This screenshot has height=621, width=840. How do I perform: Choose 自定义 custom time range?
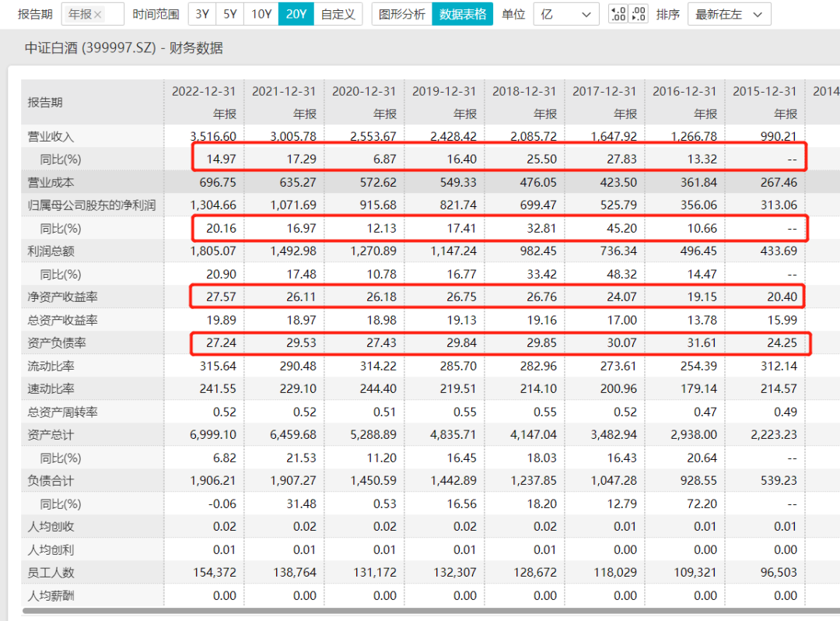[x=338, y=14]
